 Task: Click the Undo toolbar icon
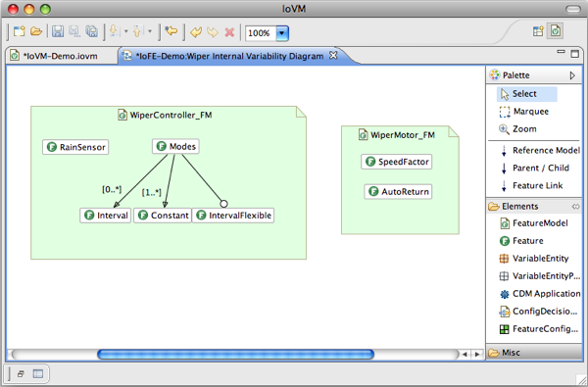196,32
